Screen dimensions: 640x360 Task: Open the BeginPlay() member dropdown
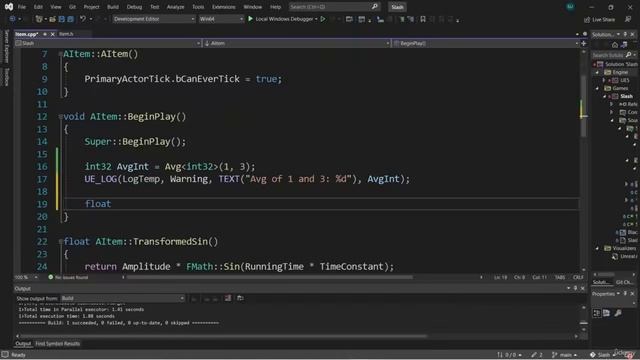486,43
